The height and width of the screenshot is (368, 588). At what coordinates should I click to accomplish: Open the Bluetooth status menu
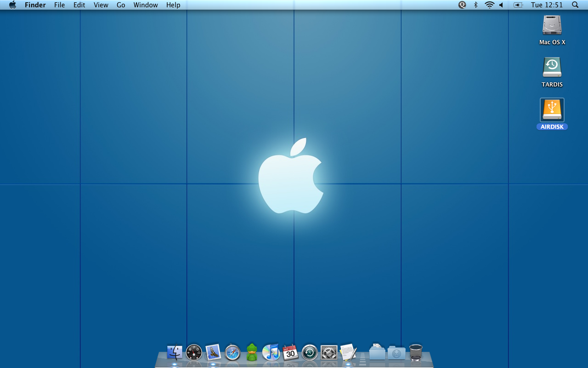[x=476, y=5]
